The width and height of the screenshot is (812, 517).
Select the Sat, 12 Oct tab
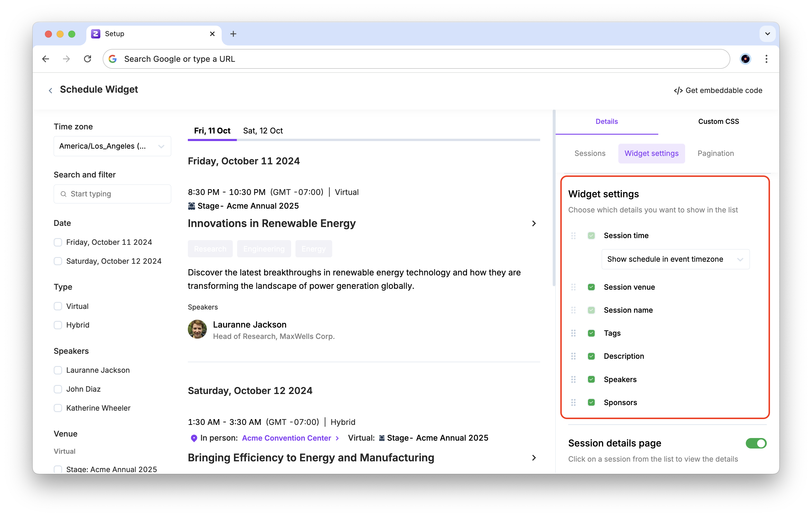pos(263,131)
